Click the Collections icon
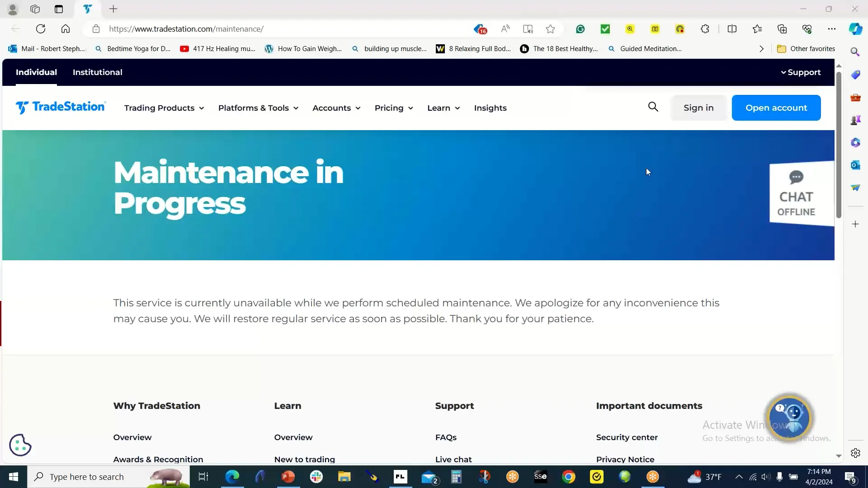868x488 pixels. point(783,28)
